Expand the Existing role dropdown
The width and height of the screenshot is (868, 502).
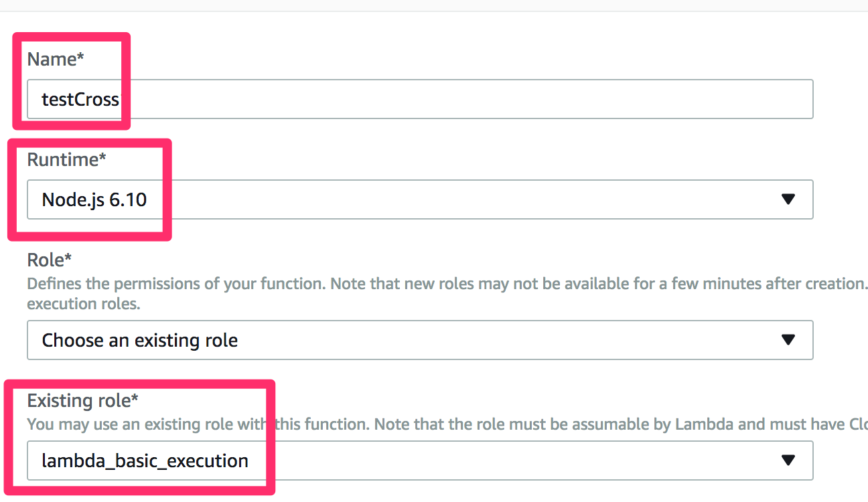(420, 461)
